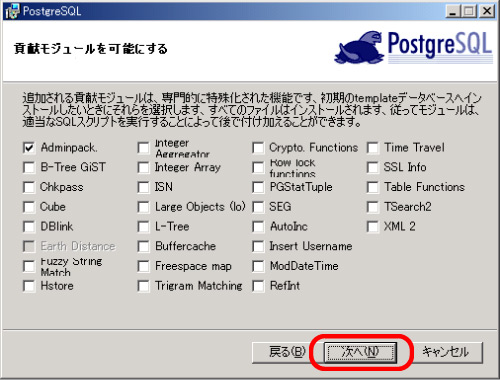Enable the Buffercache checkbox
Viewport: 500px width, 380px height.
tap(144, 246)
